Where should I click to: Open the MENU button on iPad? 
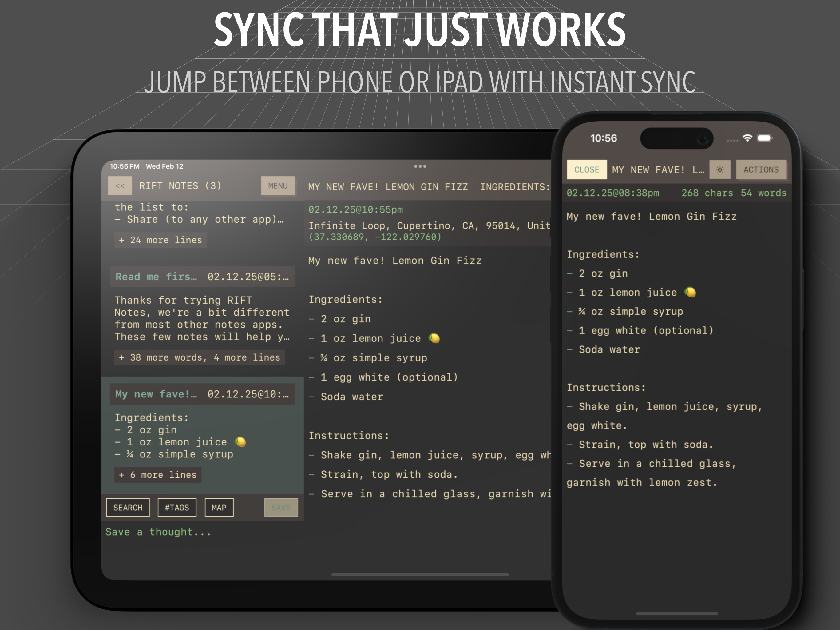tap(278, 186)
